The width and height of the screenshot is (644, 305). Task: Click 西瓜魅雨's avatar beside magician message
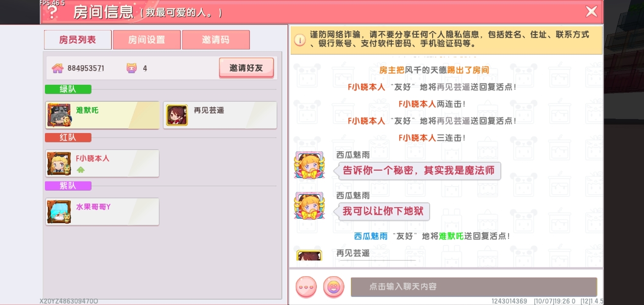[x=309, y=165]
